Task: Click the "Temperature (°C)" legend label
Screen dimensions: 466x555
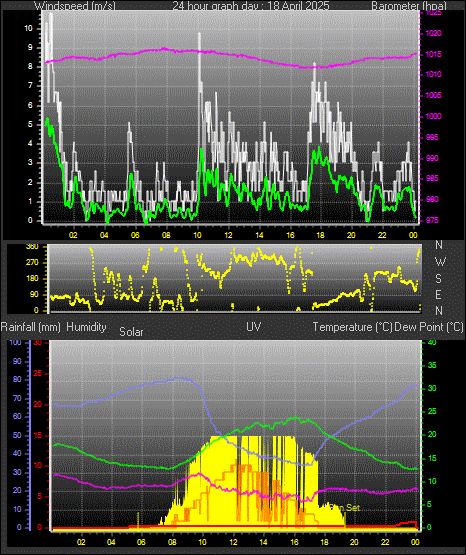Action: (352, 327)
